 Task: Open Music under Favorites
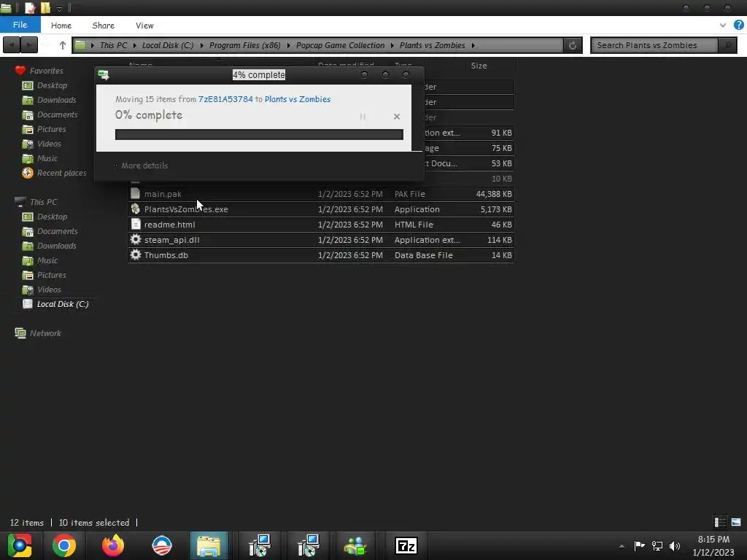click(x=47, y=158)
